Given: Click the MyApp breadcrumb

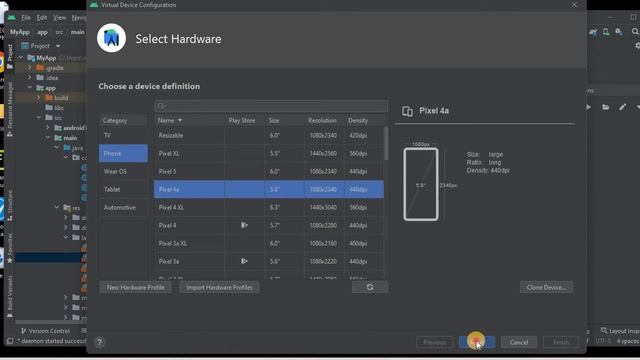Looking at the screenshot, I should coord(20,32).
